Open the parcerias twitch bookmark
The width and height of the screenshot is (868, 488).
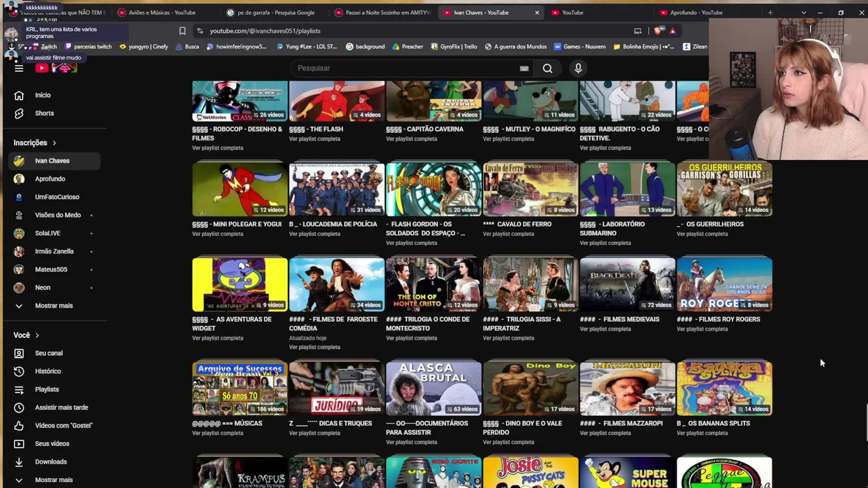tap(88, 47)
